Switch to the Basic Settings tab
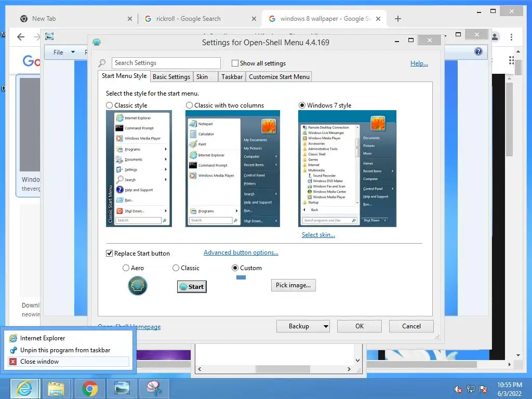532x399 pixels. point(171,77)
